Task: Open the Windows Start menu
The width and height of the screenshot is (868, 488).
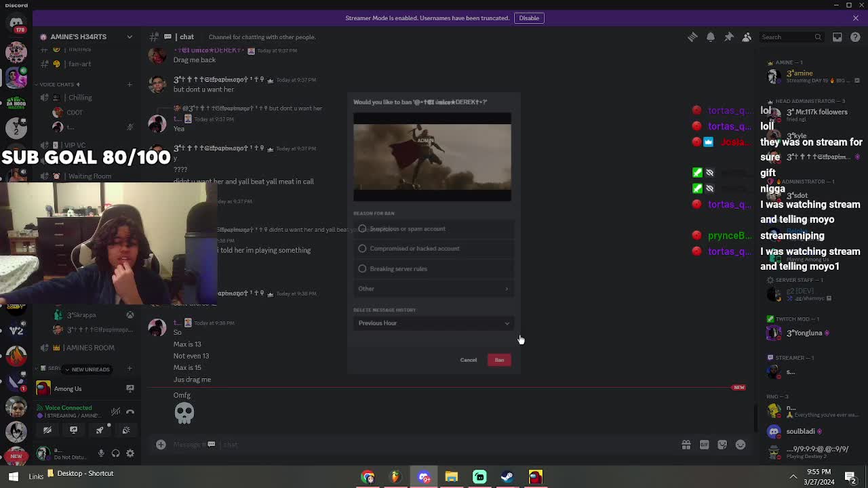Action: pyautogui.click(x=14, y=476)
